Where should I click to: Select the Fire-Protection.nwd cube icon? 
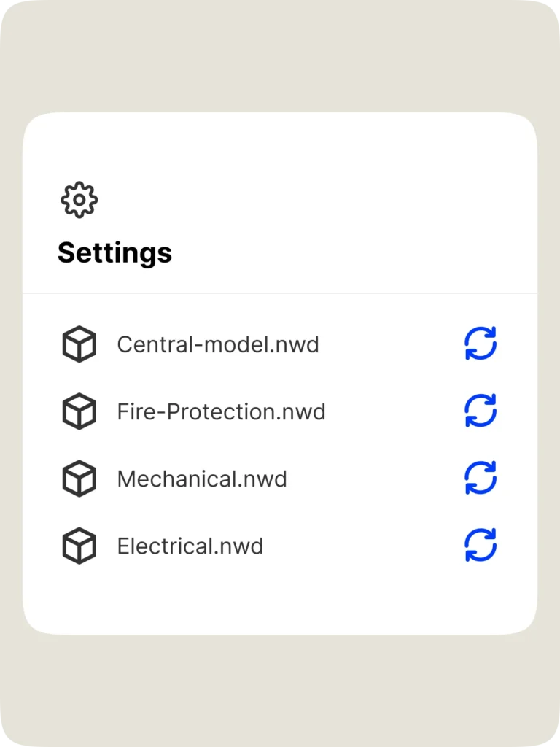click(x=79, y=411)
